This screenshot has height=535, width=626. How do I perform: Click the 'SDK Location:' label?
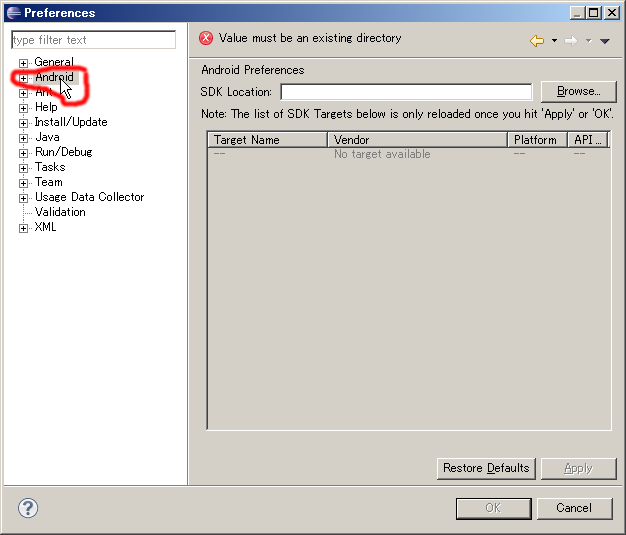click(236, 92)
